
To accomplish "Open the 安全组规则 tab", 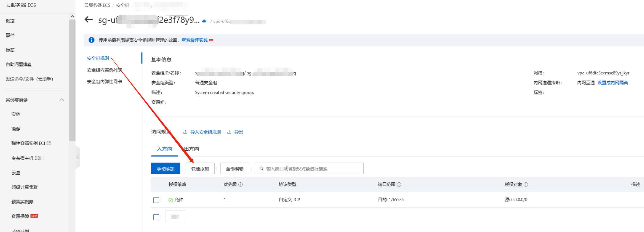I will click(x=98, y=58).
